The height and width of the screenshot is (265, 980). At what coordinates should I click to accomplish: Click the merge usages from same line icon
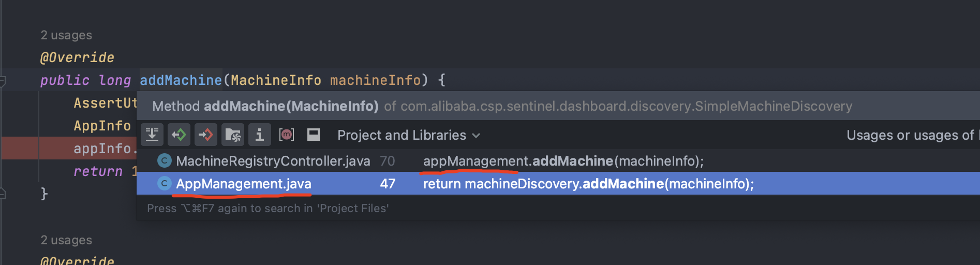pos(152,135)
